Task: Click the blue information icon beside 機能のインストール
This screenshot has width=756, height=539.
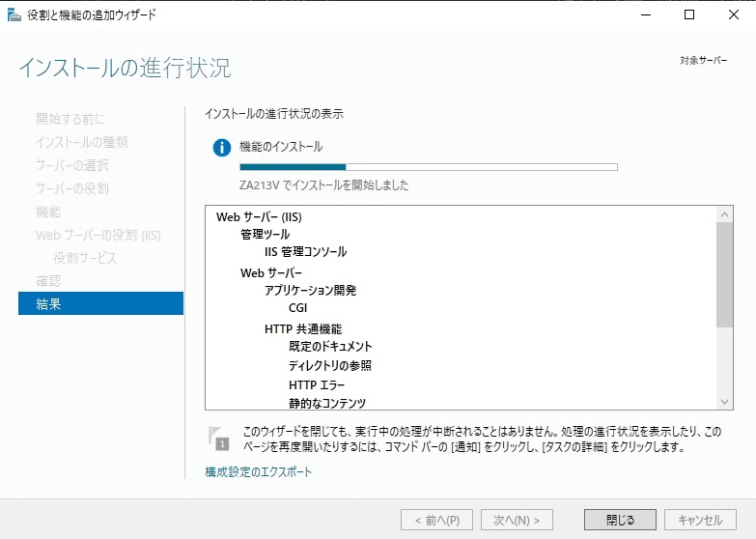Action: tap(222, 148)
